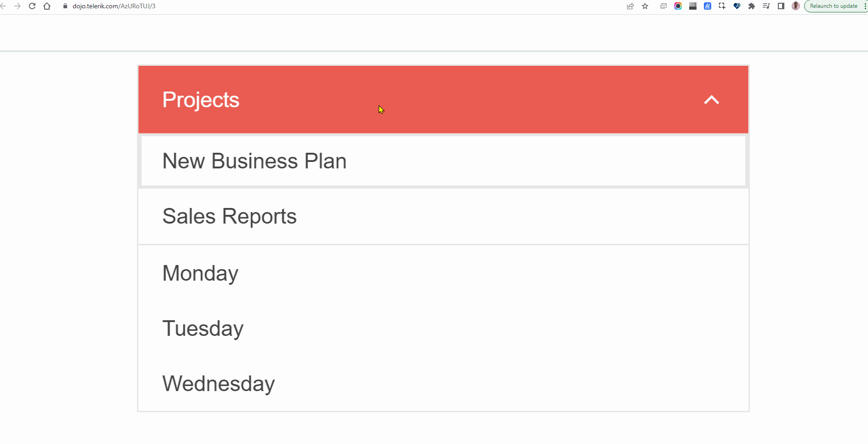
Task: Select Monday in the list
Action: (200, 273)
